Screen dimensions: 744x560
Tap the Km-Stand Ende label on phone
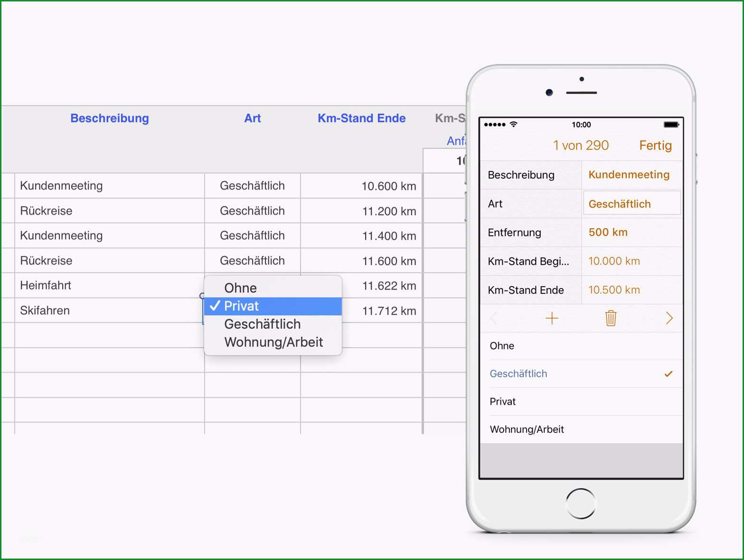(526, 290)
